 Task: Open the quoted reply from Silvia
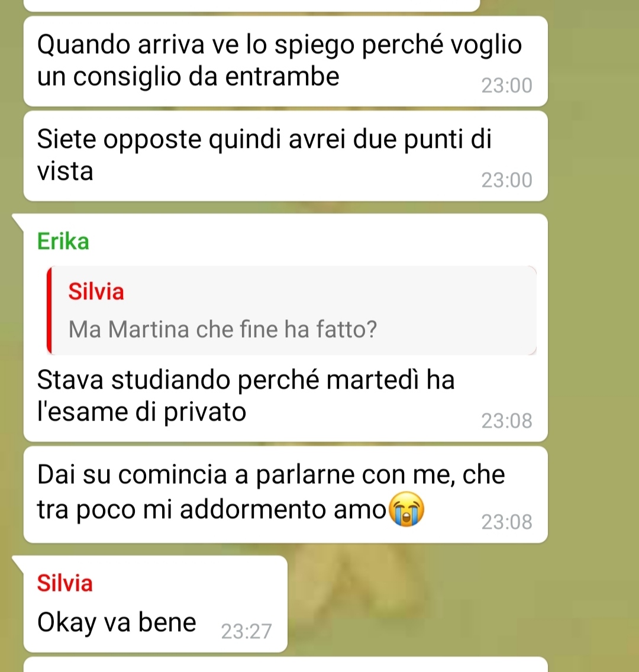pos(292,311)
